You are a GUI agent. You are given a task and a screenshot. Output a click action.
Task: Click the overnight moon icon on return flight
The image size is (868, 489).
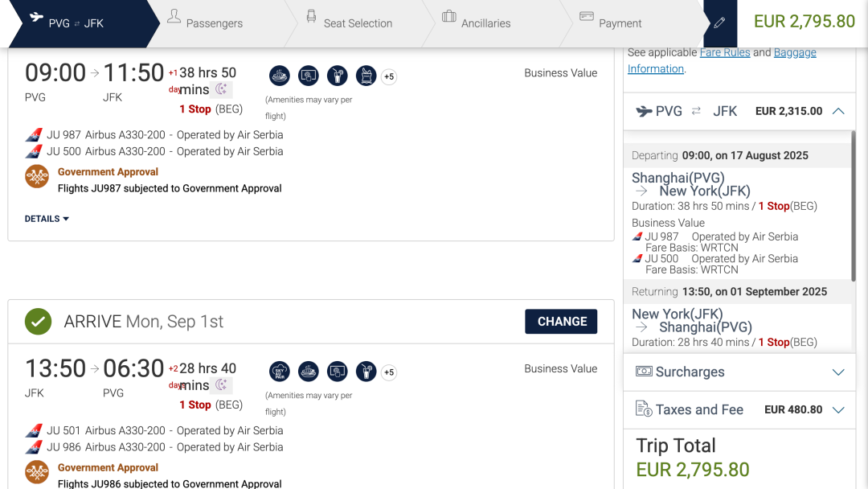(x=222, y=384)
